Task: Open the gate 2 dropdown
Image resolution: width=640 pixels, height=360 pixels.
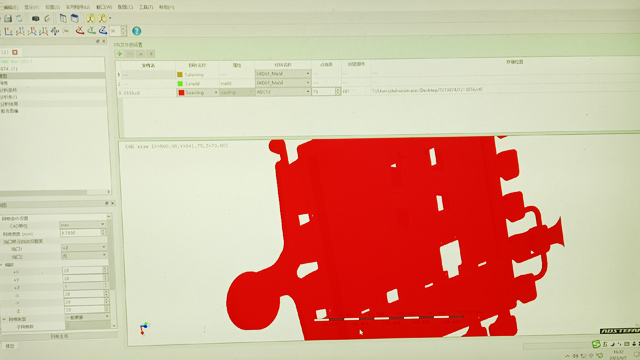Action: 84,256
